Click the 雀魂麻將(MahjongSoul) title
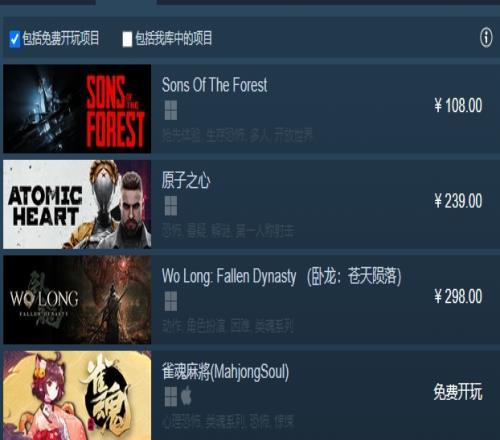The image size is (500, 440). 225,372
